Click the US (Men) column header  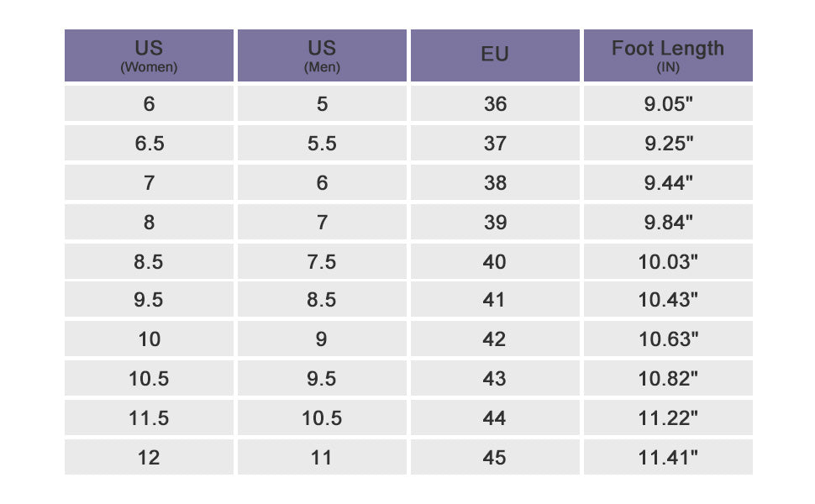point(322,55)
